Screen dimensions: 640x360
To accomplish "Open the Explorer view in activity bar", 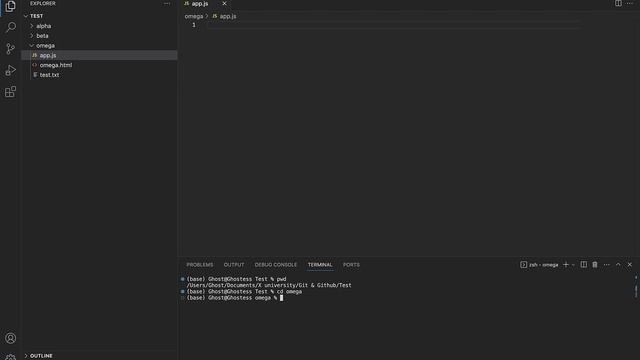I will pyautogui.click(x=11, y=7).
